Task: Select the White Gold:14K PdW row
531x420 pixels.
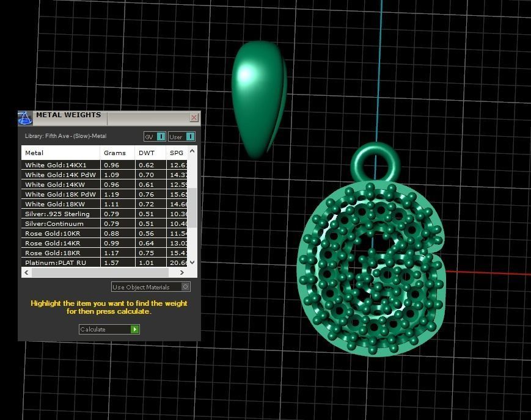Action: tap(104, 175)
